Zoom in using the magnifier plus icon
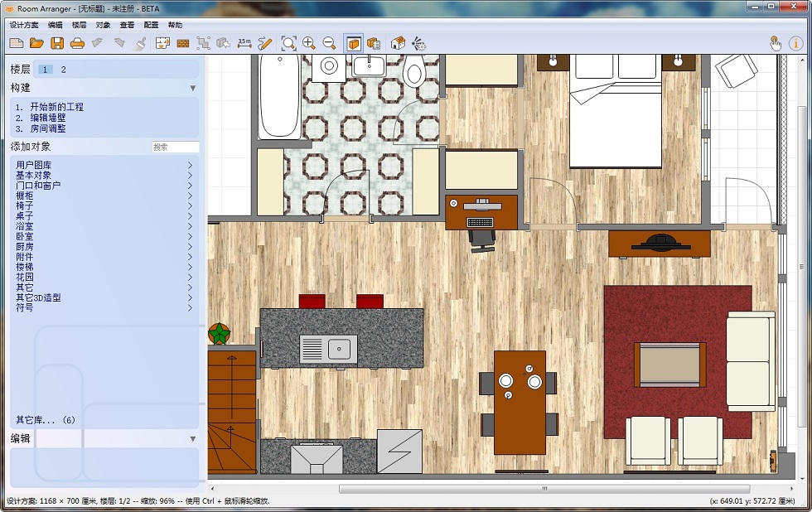812x512 pixels. [x=309, y=43]
